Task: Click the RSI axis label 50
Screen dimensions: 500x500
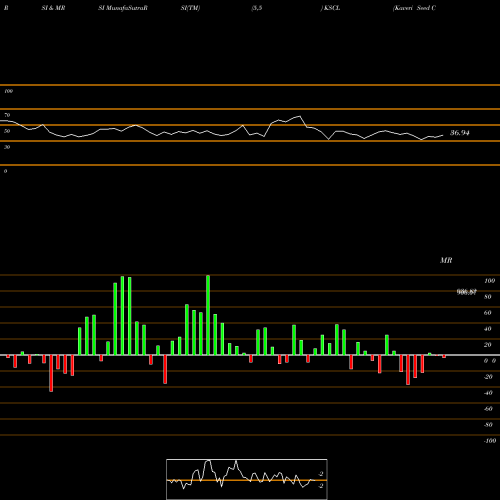Action: point(7,131)
